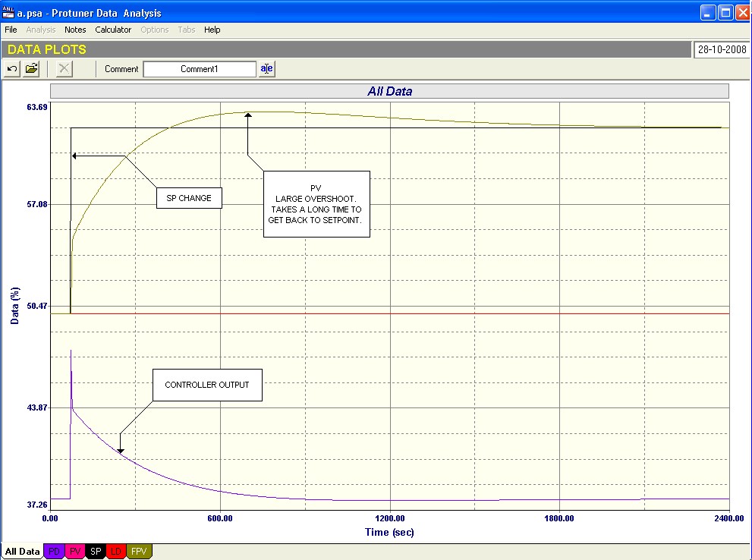This screenshot has width=752, height=560.
Task: Click the Comment1 text field
Action: pos(200,69)
